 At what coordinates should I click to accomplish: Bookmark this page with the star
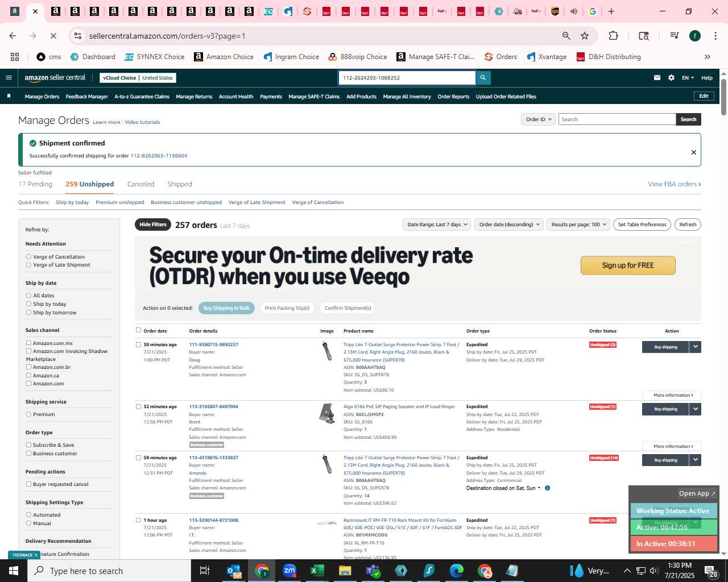[584, 36]
